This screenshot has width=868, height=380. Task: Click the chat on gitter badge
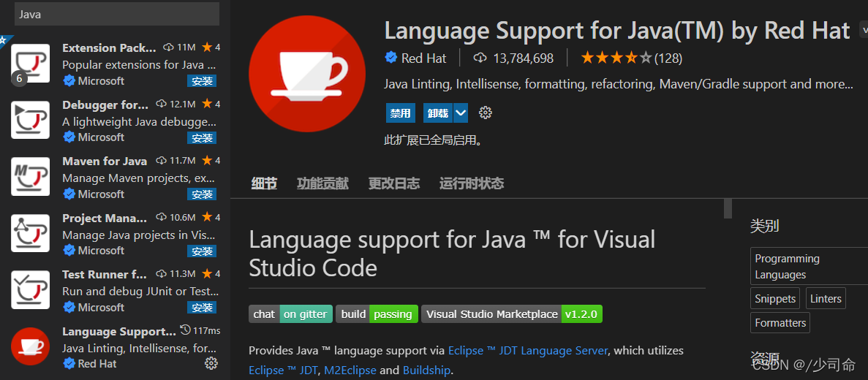tap(290, 314)
